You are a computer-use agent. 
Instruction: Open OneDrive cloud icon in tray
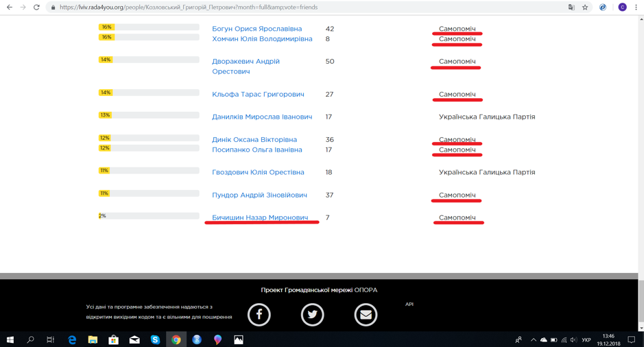pyautogui.click(x=544, y=340)
